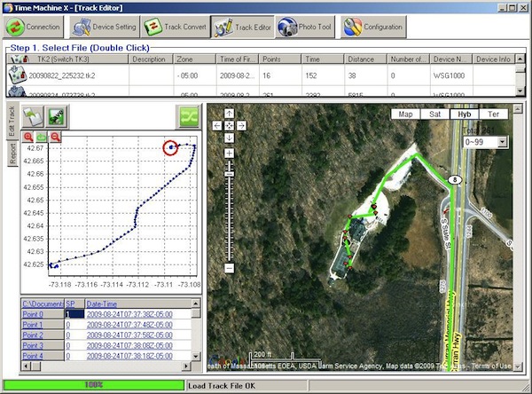
Task: Zoom out the map with minus button
Action: 230,268
